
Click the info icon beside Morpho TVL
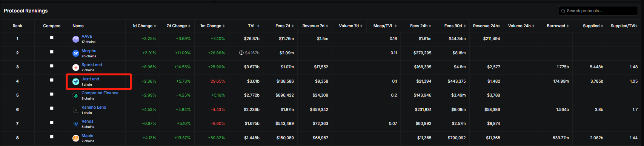click(241, 53)
